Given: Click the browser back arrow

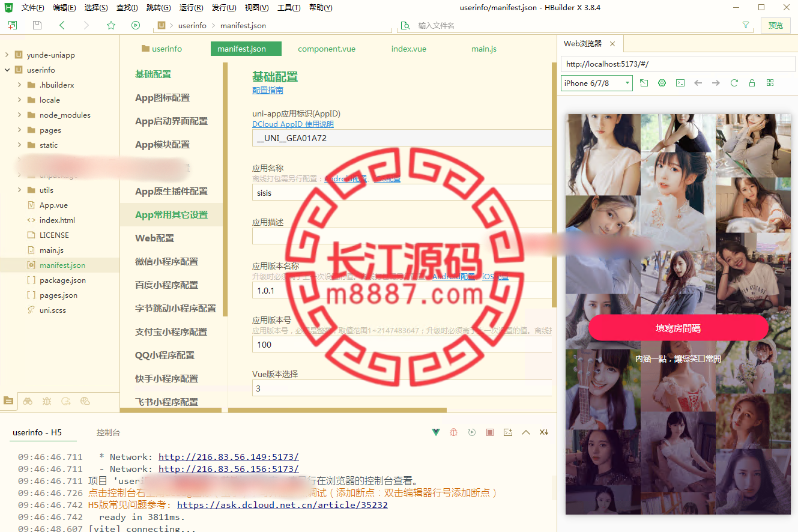Looking at the screenshot, I should [698, 83].
